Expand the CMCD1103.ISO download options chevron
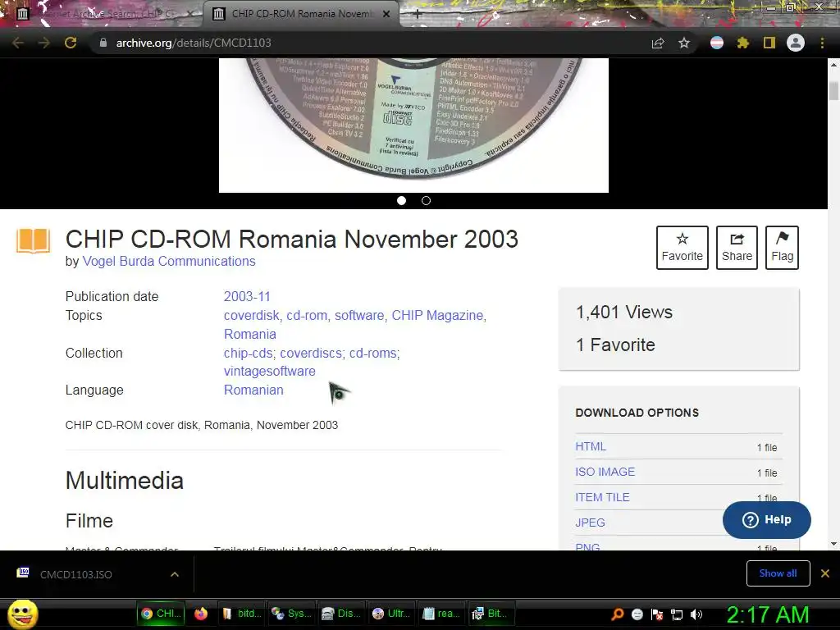 click(x=175, y=574)
